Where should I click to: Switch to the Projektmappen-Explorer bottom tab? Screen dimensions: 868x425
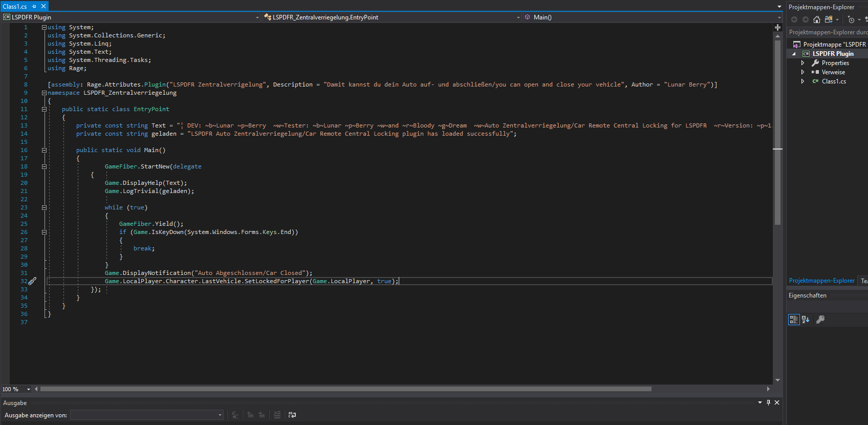tap(821, 281)
